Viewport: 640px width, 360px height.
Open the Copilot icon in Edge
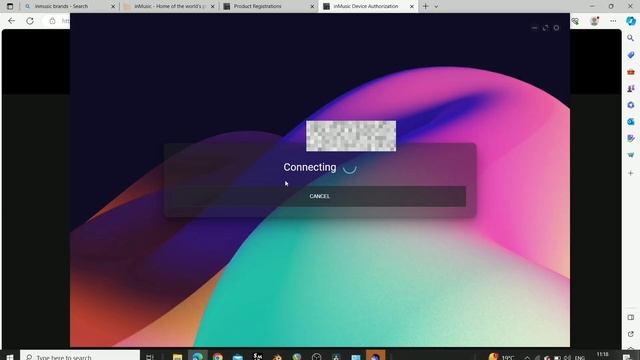coord(631,21)
